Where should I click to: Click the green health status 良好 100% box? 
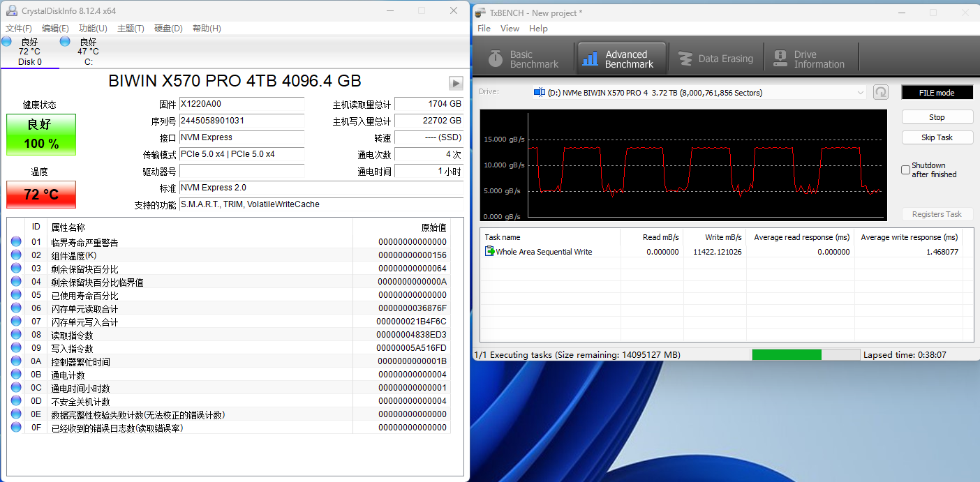tap(41, 135)
